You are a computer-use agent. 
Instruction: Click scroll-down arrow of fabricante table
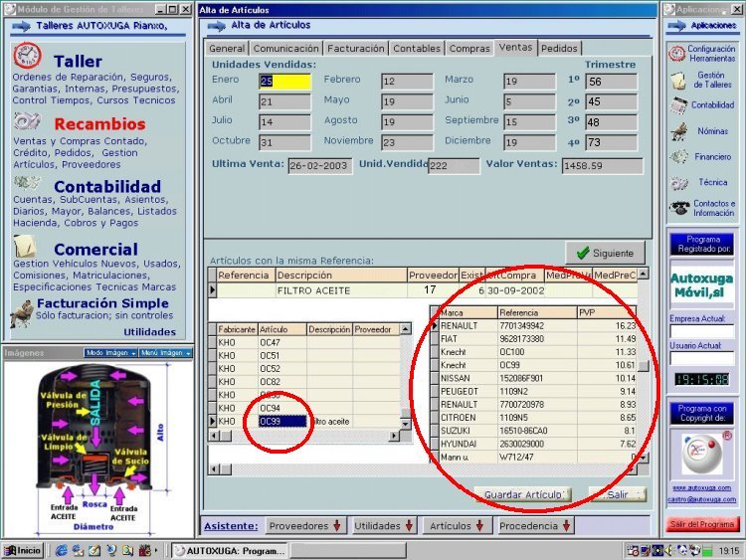point(406,423)
